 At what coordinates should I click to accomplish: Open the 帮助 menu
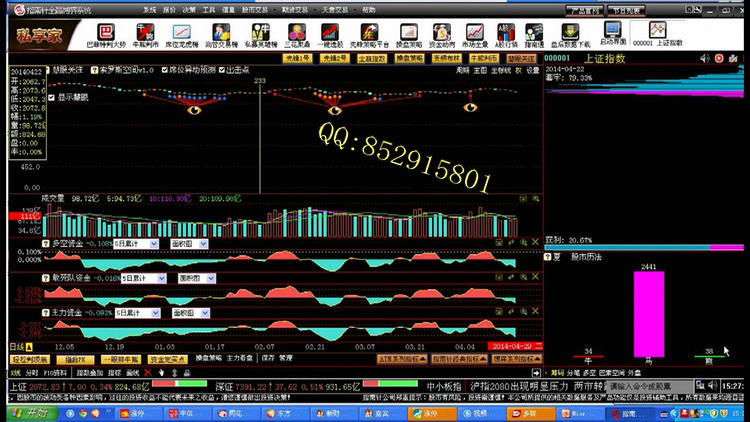[369, 8]
